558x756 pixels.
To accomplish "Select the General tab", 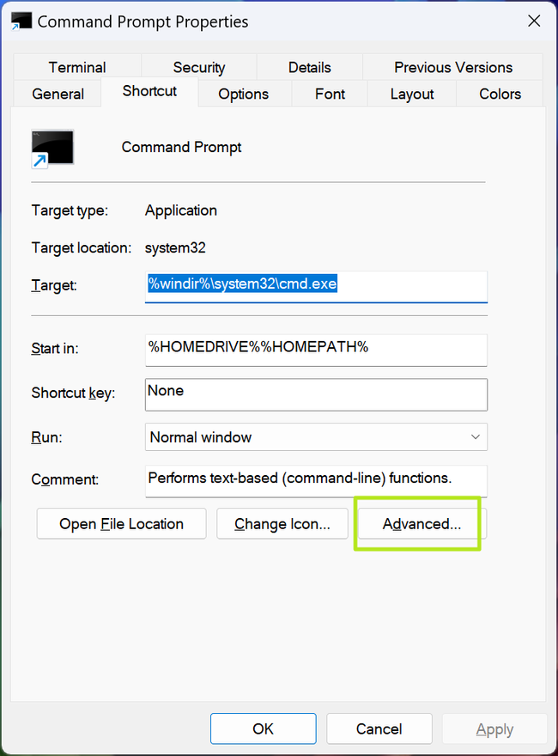I will (58, 94).
